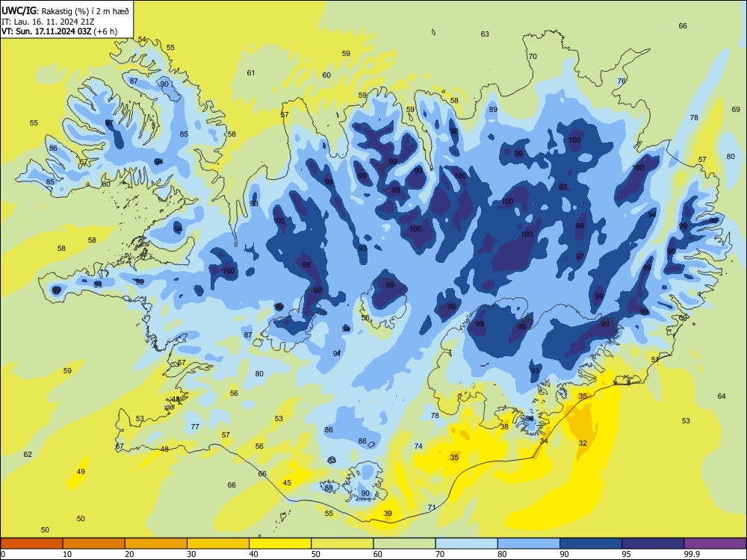Viewport: 747px width, 560px height.
Task: Click the orange 10–20 legend swatch
Action: click(x=94, y=544)
